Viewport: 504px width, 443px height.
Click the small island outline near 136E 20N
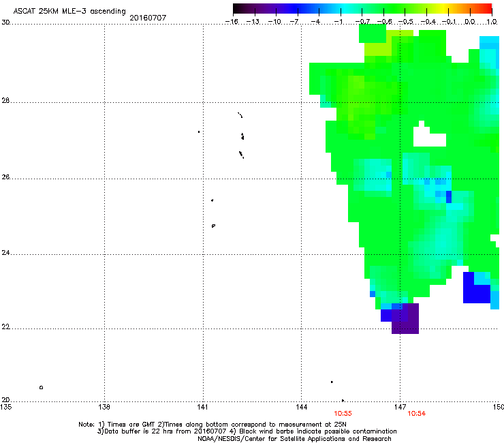pos(41,387)
